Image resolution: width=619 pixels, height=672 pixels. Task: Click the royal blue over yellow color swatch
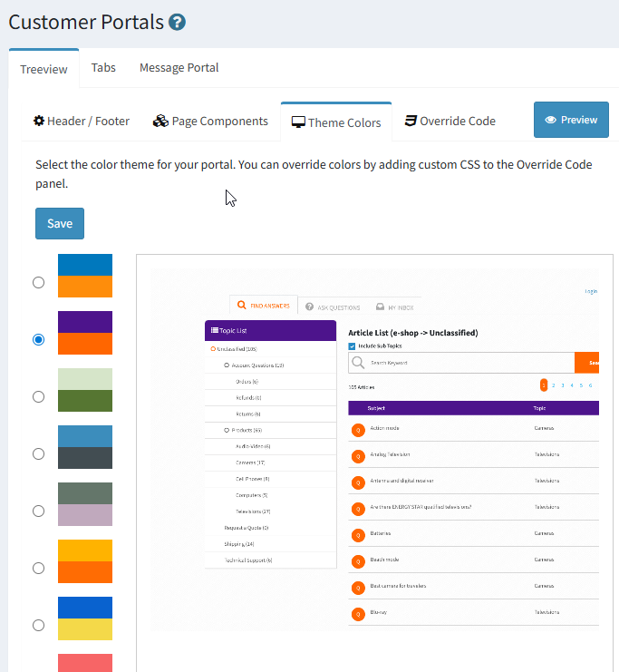(85, 618)
